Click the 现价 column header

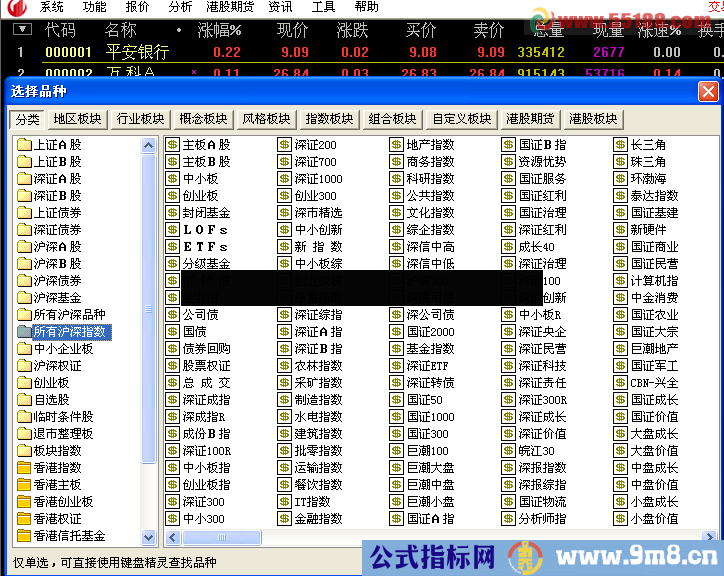pos(293,30)
